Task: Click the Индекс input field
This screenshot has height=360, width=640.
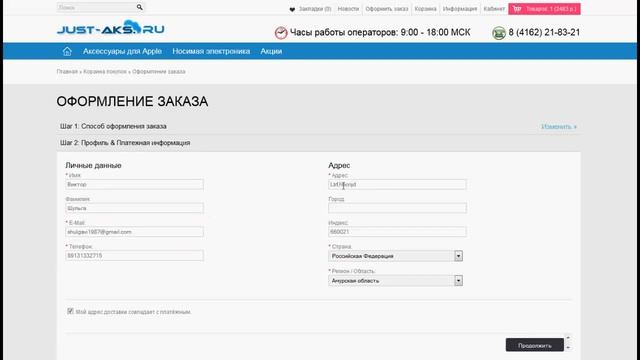Action: tap(397, 232)
